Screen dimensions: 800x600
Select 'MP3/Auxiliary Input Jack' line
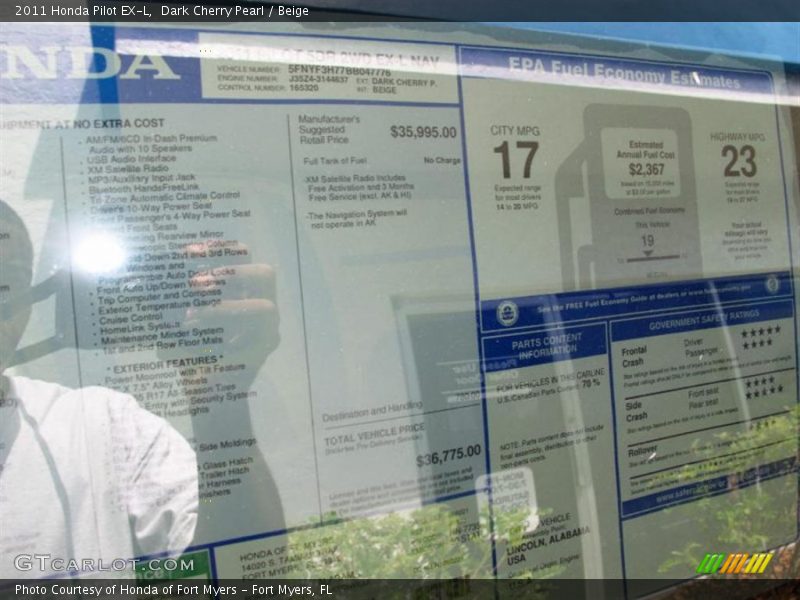click(141, 179)
